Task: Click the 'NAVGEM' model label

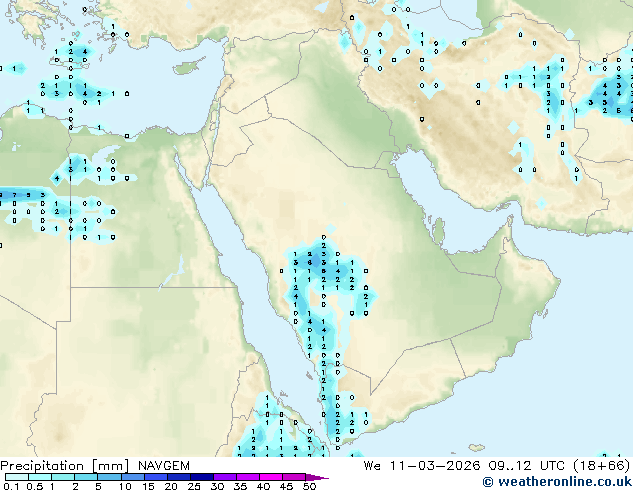Action: pos(164,466)
